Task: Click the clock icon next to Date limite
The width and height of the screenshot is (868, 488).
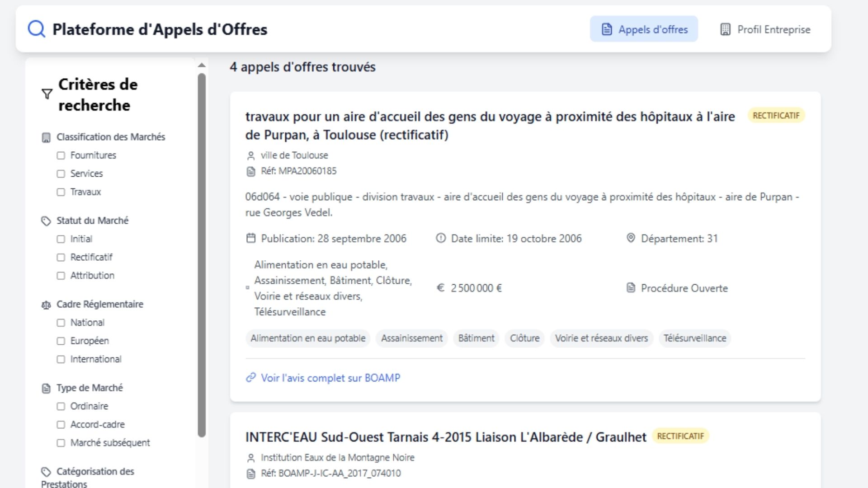Action: coord(441,238)
